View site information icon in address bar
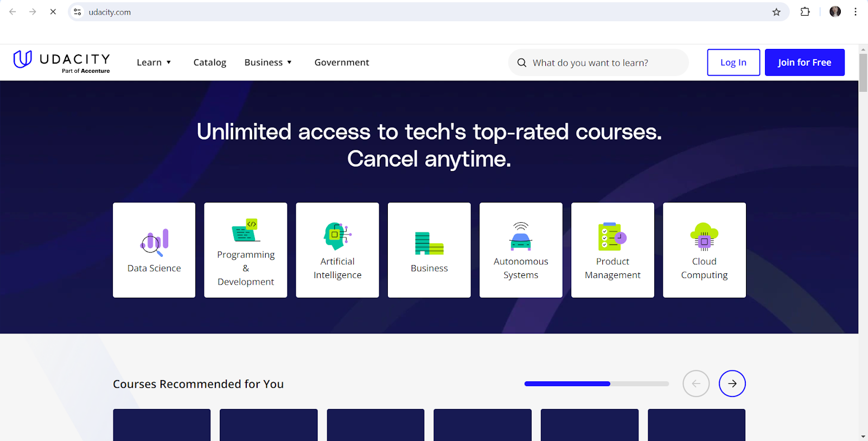 78,12
